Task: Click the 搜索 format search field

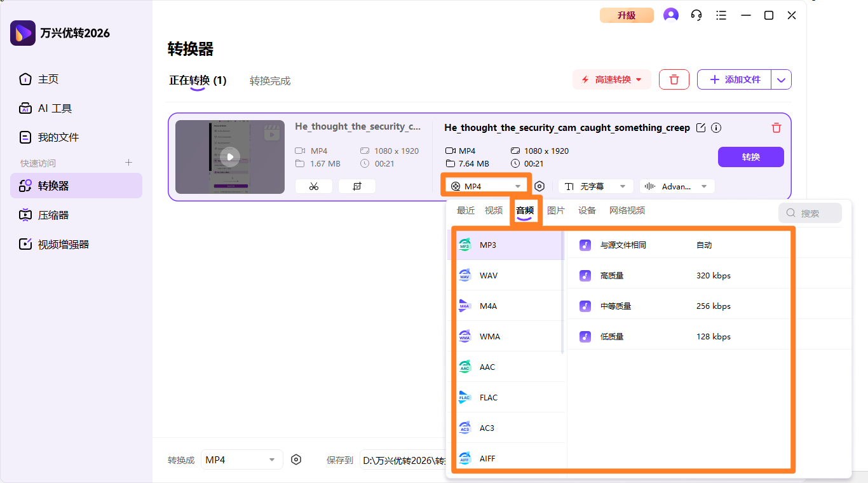Action: [810, 213]
